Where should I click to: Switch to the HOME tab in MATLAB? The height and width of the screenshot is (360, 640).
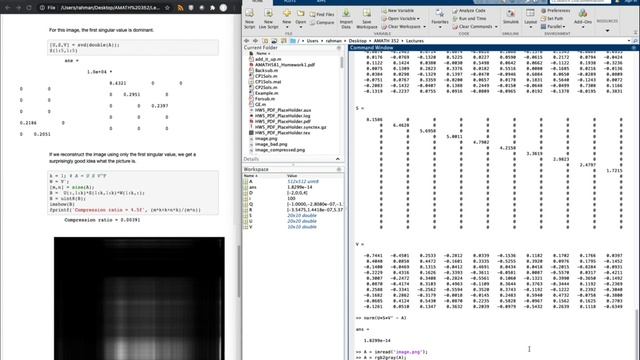(257, 1)
